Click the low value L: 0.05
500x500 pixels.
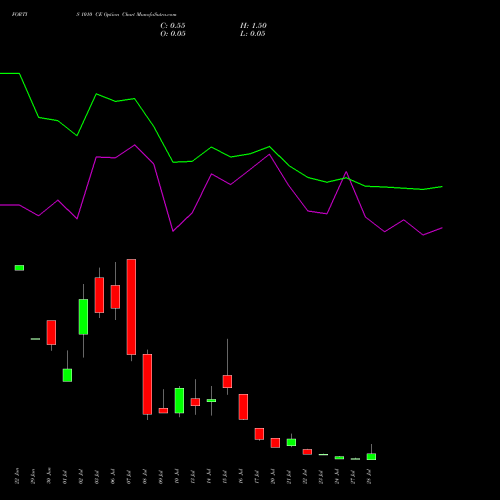pos(253,34)
